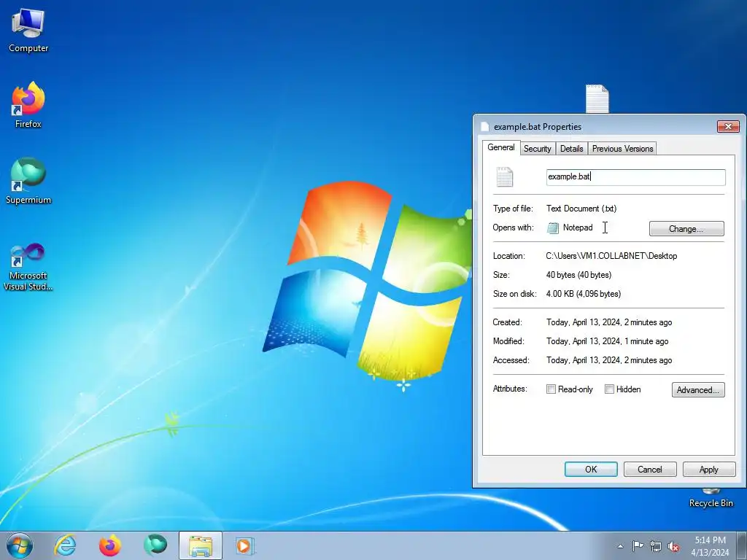Click the 40 bytes size value
This screenshot has height=560, width=747.
point(578,275)
